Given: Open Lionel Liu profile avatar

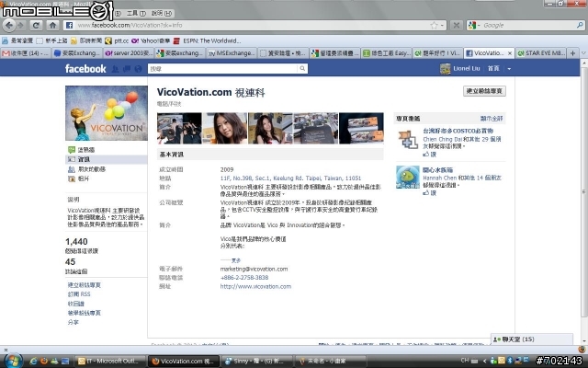Looking at the screenshot, I should tap(445, 69).
